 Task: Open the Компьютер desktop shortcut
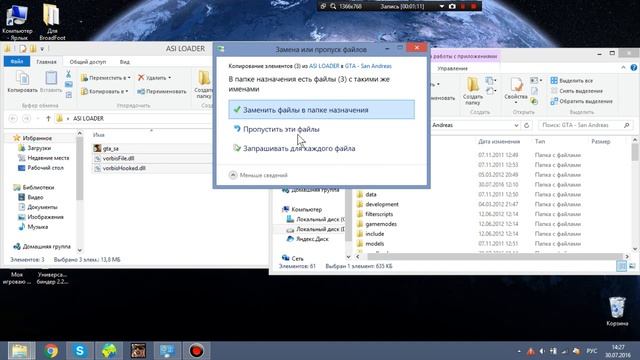[17, 22]
